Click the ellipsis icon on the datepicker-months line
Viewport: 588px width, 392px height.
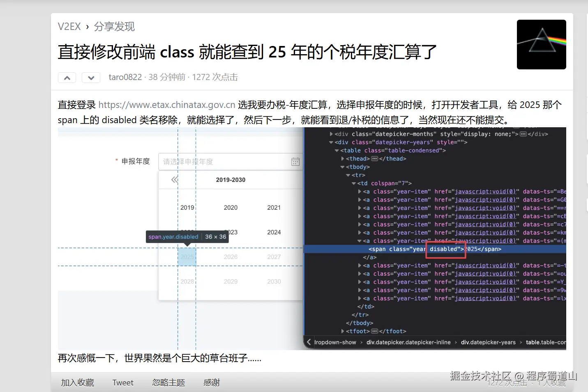point(523,133)
